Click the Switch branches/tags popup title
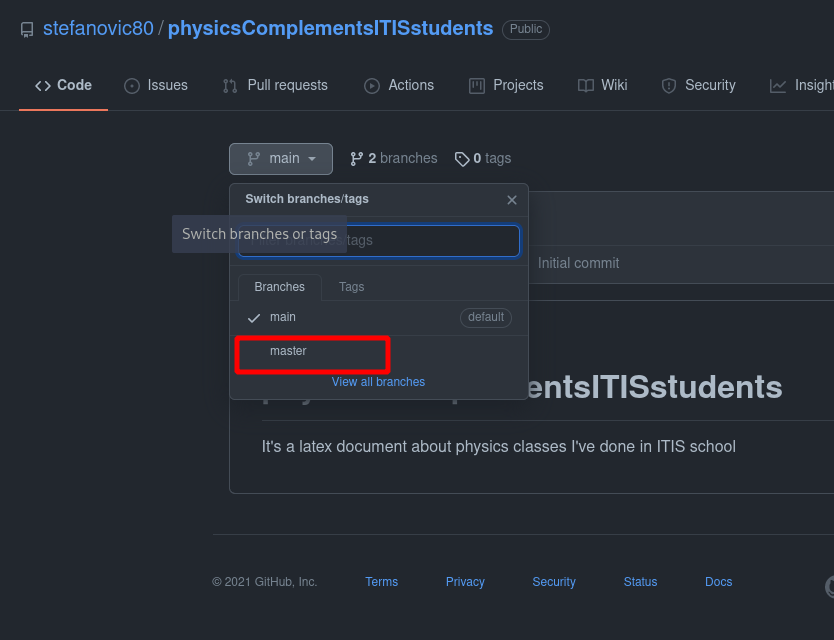834x640 pixels. coord(307,199)
